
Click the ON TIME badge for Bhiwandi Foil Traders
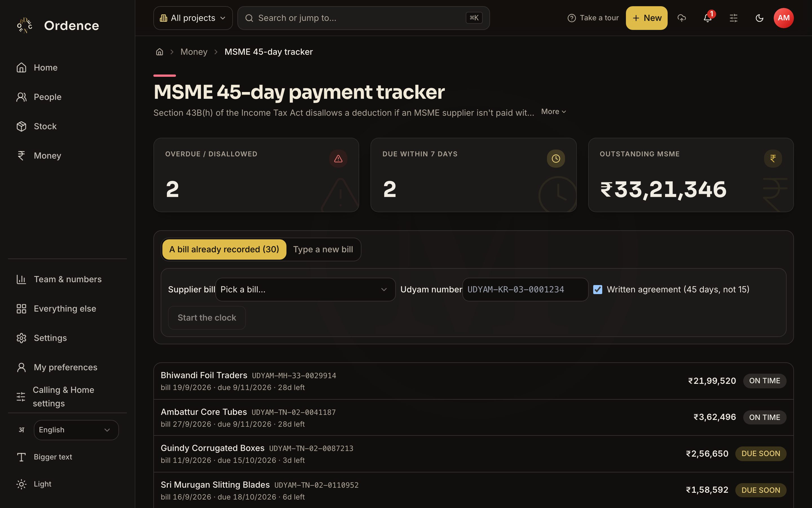pyautogui.click(x=765, y=381)
